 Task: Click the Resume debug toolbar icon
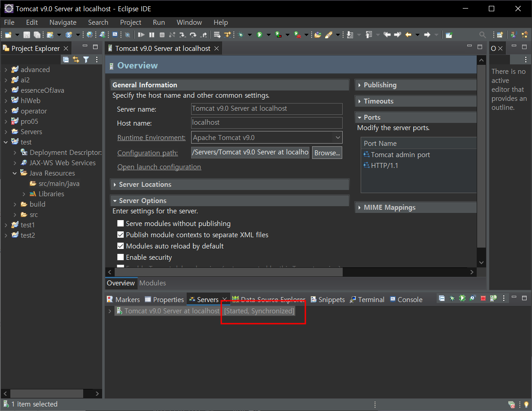pyautogui.click(x=141, y=35)
